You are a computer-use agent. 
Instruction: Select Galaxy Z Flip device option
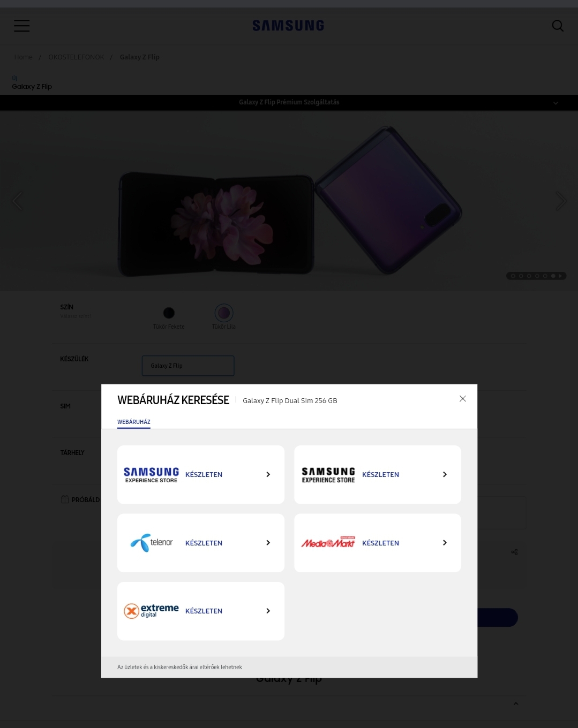[188, 366]
